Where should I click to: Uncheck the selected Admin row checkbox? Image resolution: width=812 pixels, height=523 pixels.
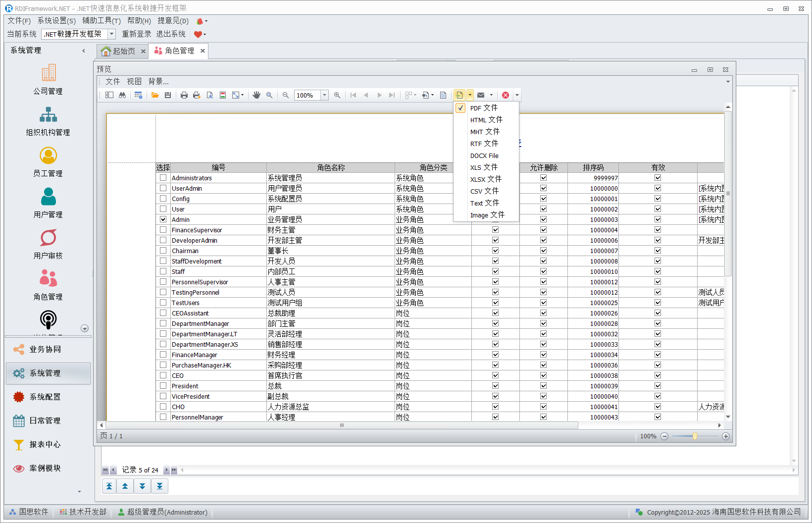[163, 219]
